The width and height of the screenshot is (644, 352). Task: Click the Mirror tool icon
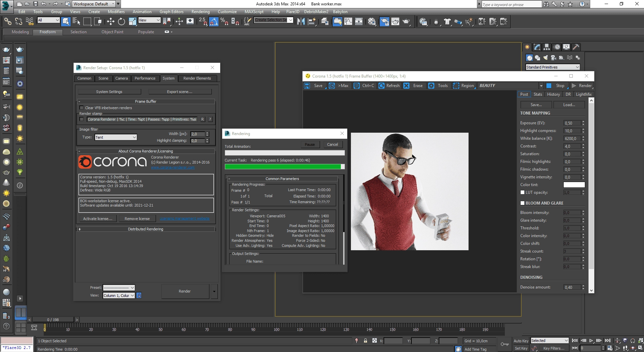(301, 21)
